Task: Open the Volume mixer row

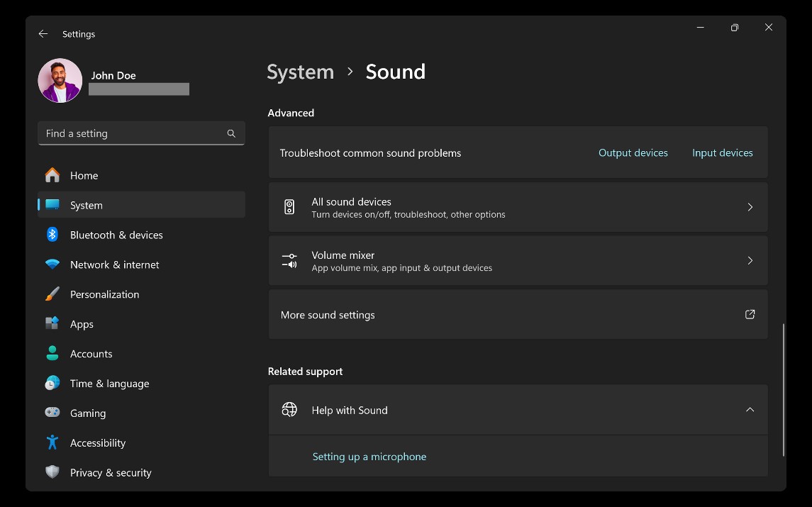Action: click(x=518, y=260)
